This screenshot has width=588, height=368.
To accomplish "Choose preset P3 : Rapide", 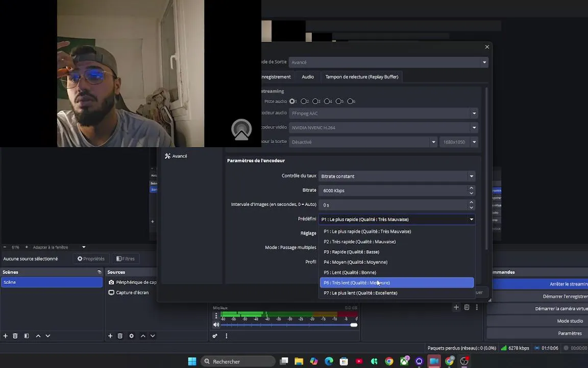I will (x=397, y=252).
